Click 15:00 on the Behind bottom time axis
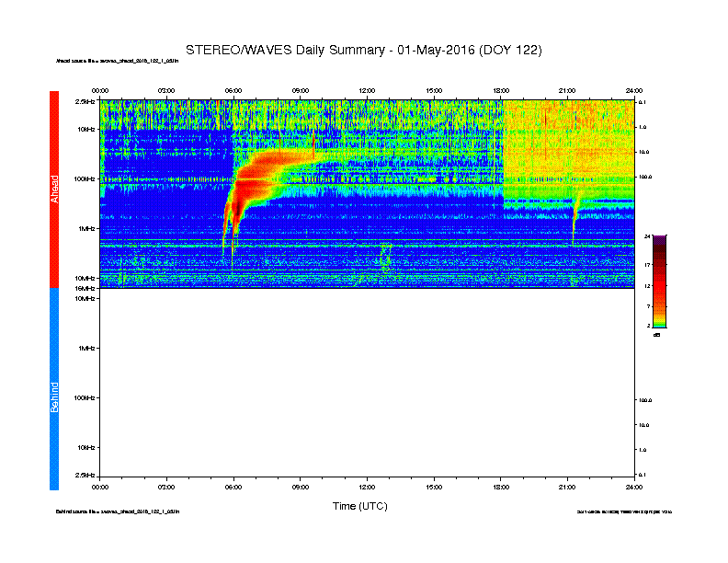728x563 pixels. pyautogui.click(x=434, y=488)
